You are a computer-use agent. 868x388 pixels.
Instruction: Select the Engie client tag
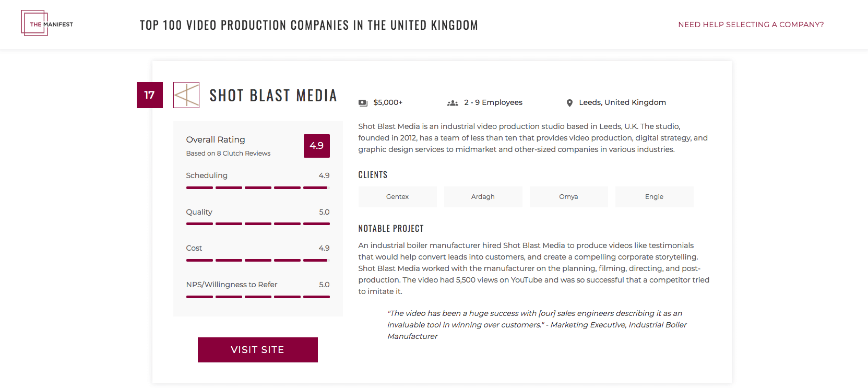[x=655, y=197]
